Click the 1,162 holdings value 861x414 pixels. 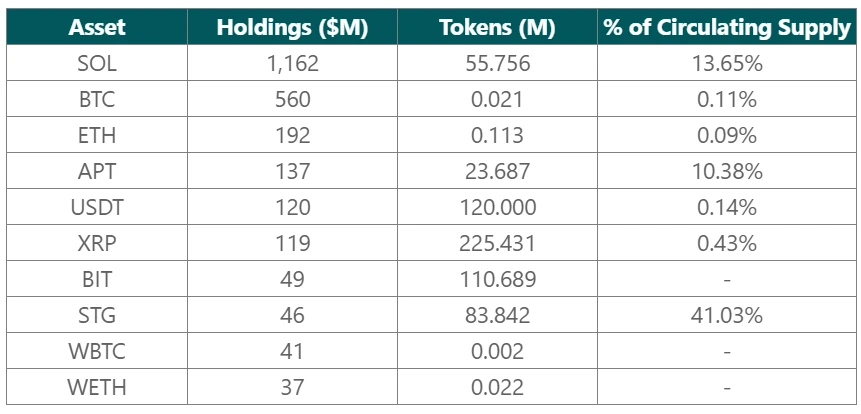(292, 63)
